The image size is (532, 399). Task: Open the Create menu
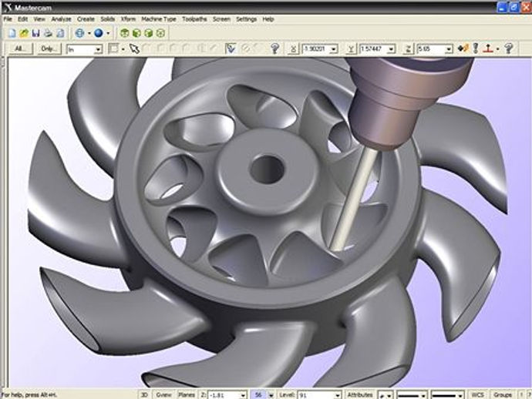86,19
